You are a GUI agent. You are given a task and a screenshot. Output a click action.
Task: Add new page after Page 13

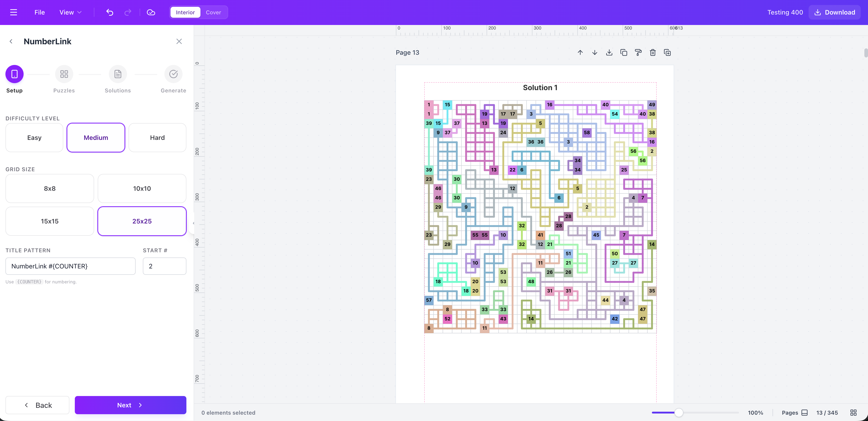point(667,53)
